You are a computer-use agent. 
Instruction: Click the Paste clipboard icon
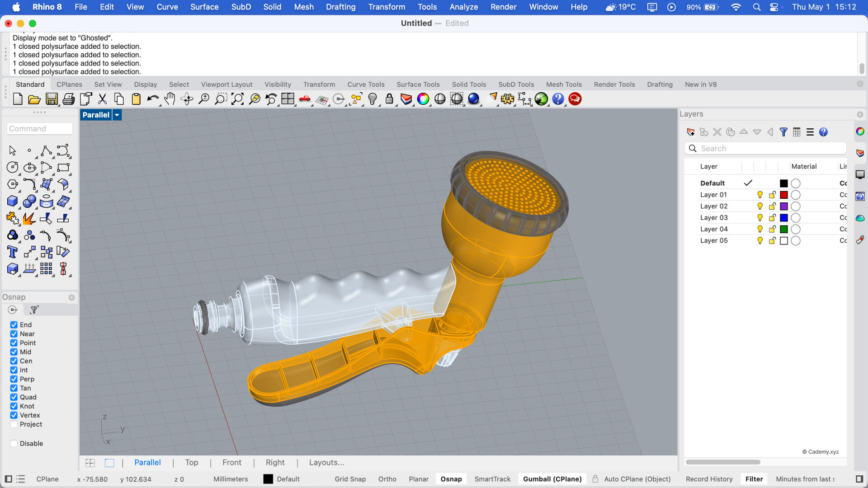pos(136,99)
